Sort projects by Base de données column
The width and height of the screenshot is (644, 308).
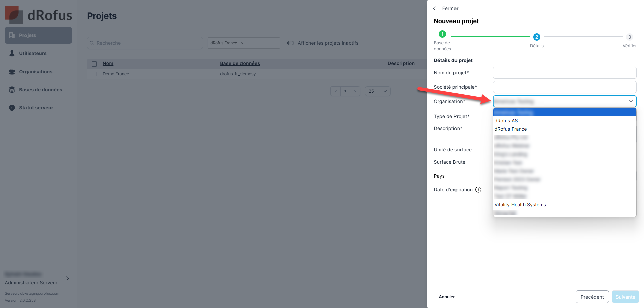pos(240,63)
